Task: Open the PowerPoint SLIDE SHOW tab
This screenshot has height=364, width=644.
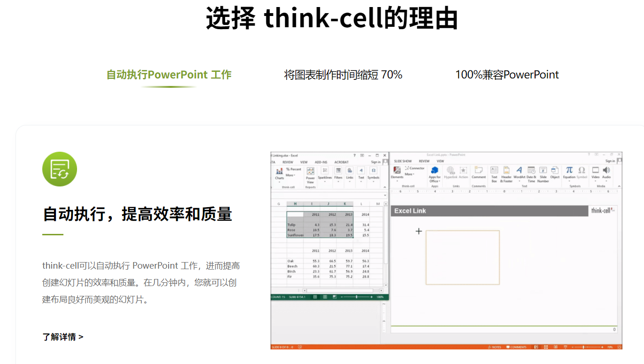Action: (403, 161)
